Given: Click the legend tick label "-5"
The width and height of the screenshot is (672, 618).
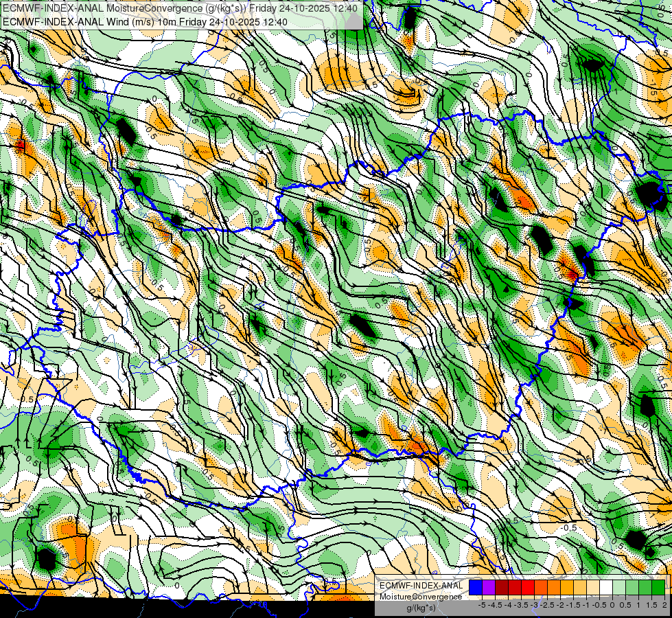Looking at the screenshot, I should [482, 605].
